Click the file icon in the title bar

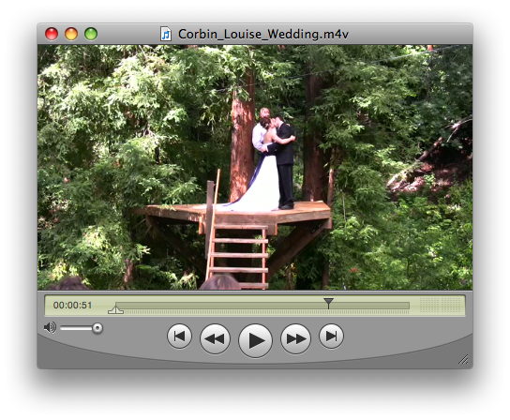point(166,34)
